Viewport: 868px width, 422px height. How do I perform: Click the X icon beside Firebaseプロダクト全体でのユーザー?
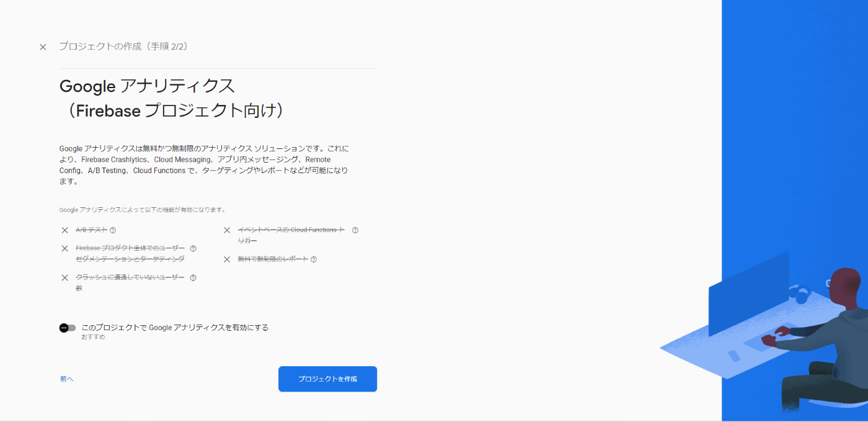[x=64, y=248]
